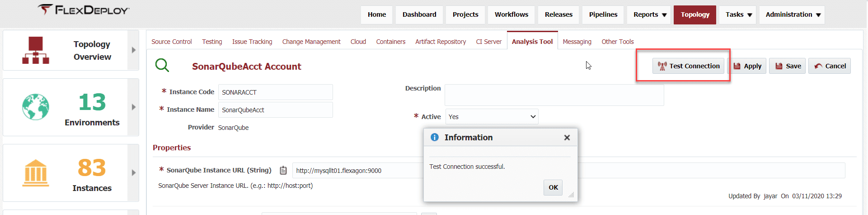
Task: Click the Instance Code input field
Action: (x=276, y=92)
